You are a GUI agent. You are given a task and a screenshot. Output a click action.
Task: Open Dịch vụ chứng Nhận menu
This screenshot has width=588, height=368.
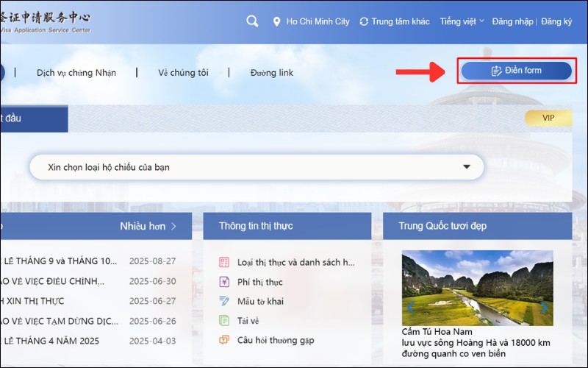click(x=76, y=73)
